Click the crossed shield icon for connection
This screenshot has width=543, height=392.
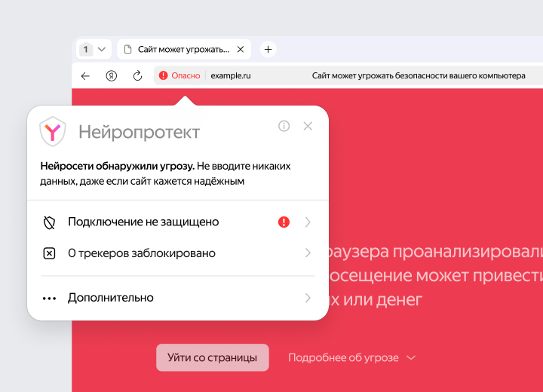coord(49,222)
